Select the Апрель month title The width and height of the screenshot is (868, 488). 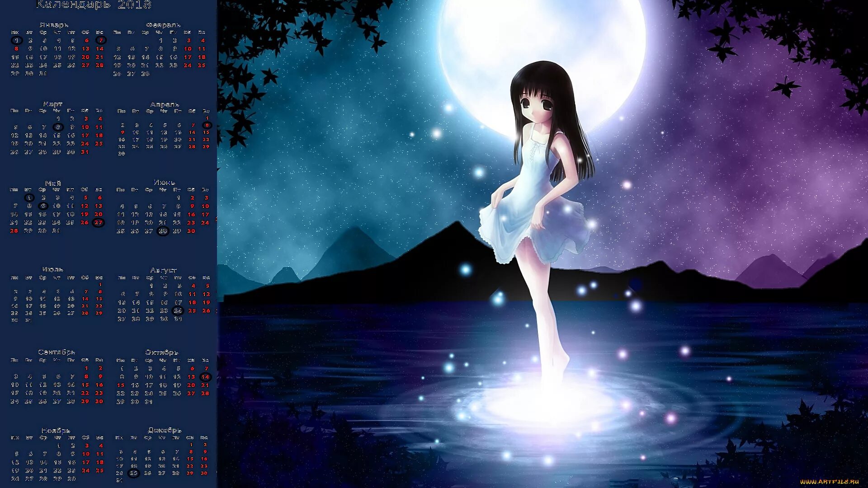[x=165, y=104]
